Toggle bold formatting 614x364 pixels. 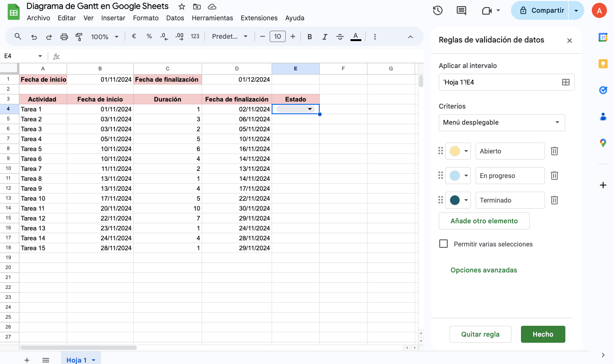click(x=310, y=36)
